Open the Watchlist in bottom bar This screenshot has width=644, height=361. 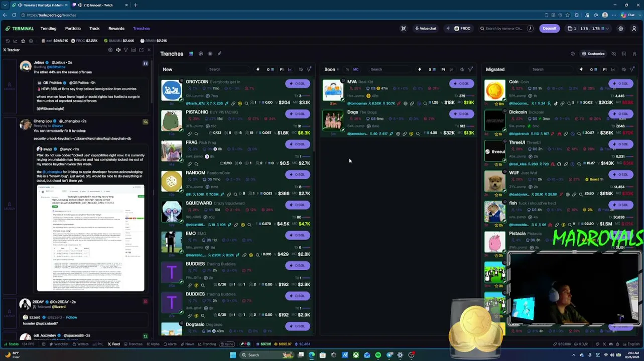[x=59, y=344]
